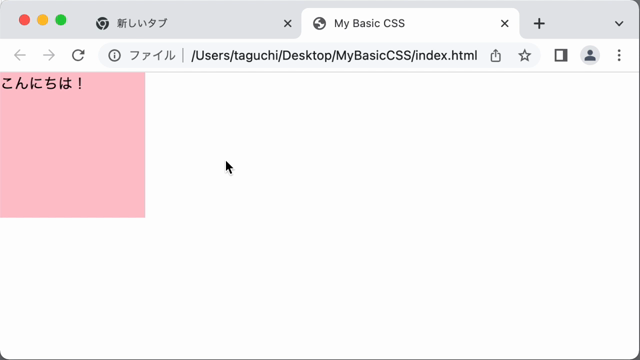640x360 pixels.
Task: Bookmark this page with star icon
Action: (524, 55)
